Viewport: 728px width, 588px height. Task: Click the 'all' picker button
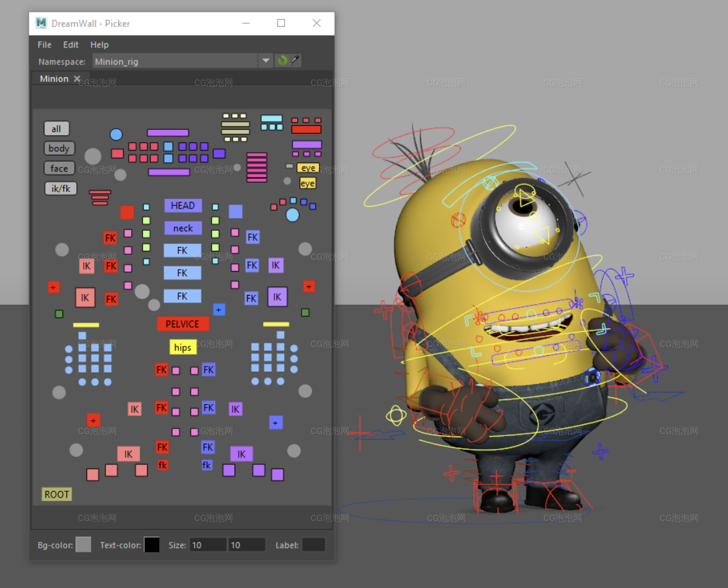[57, 129]
